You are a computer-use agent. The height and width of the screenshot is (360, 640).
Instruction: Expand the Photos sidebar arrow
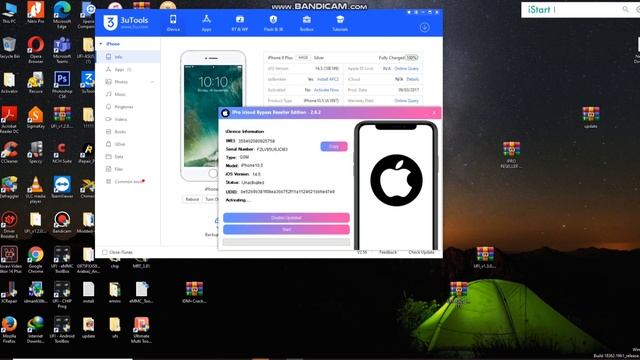(x=152, y=82)
